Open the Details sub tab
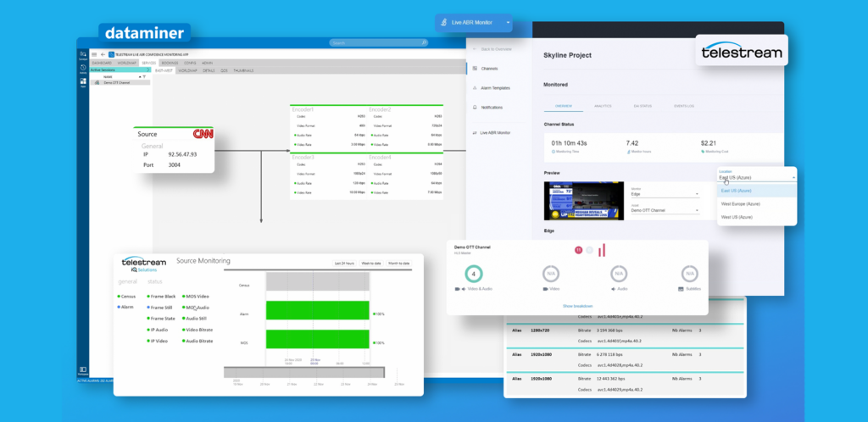The image size is (868, 422). pyautogui.click(x=209, y=71)
